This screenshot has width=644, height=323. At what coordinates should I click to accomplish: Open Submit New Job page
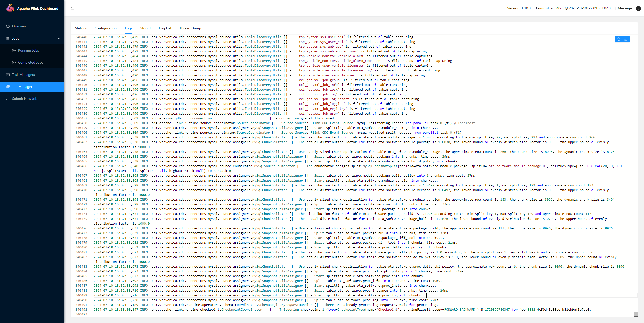[32, 99]
